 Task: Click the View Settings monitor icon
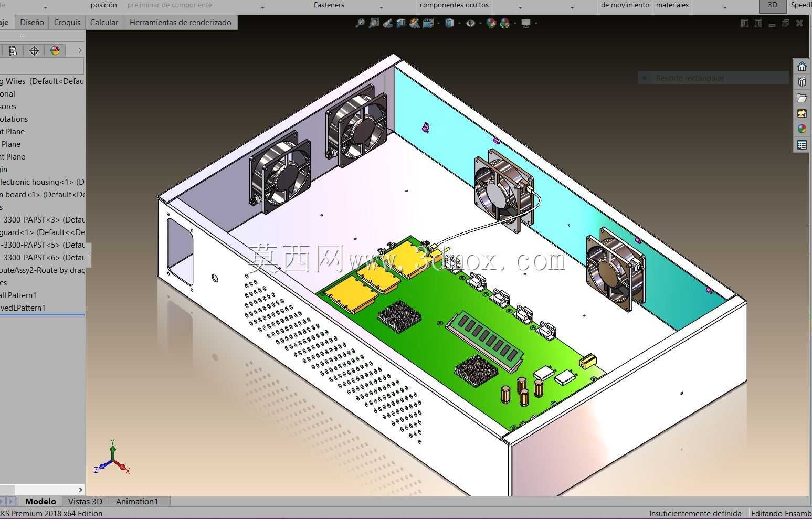coord(525,23)
